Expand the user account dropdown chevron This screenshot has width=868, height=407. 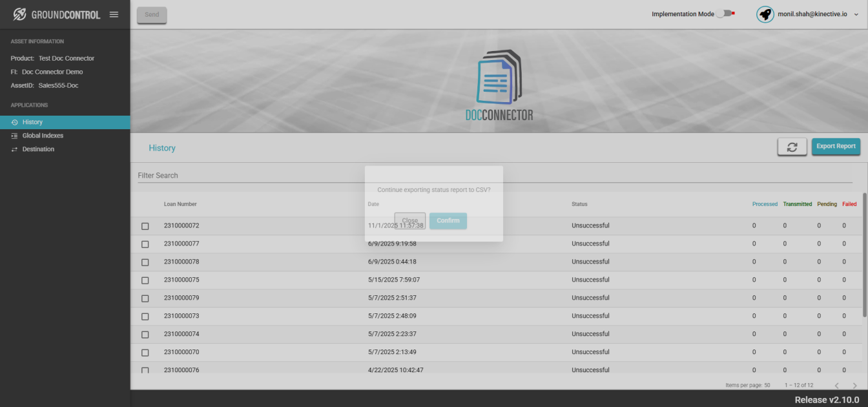coord(856,14)
